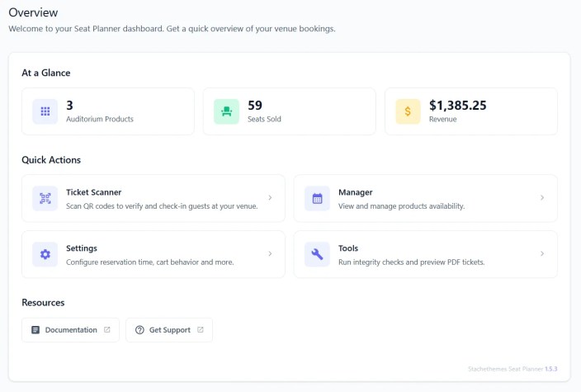This screenshot has width=581, height=392.
Task: Click the Auditorium Products grid icon
Action: coord(45,111)
